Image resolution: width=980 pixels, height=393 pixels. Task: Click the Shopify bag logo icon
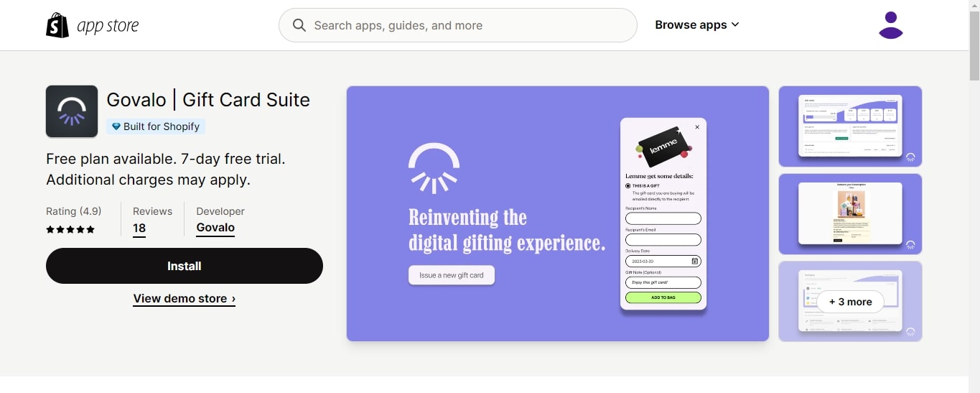point(57,25)
